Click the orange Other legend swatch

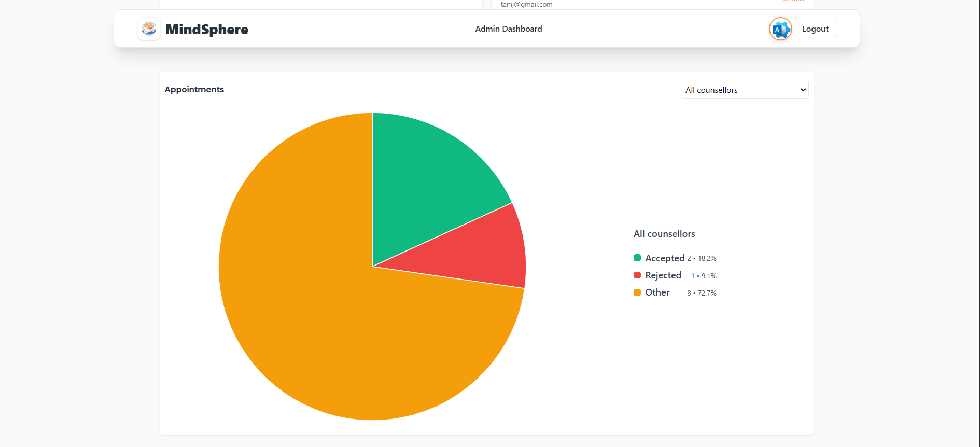point(637,292)
